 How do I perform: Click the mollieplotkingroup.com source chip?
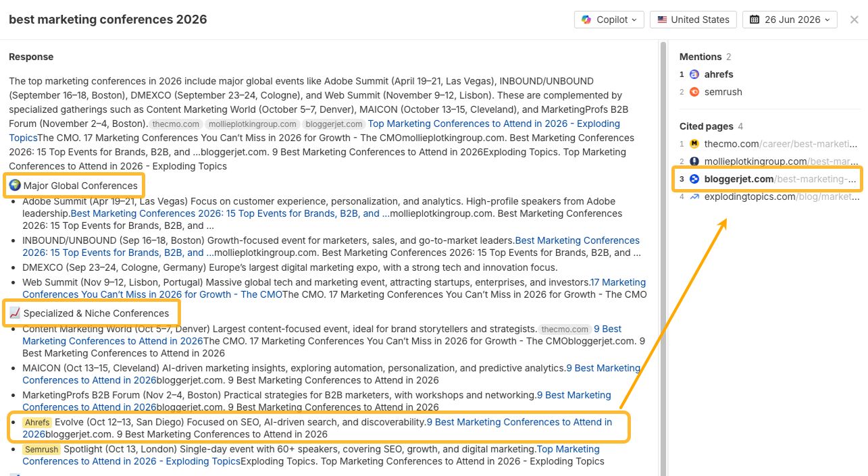(x=252, y=124)
